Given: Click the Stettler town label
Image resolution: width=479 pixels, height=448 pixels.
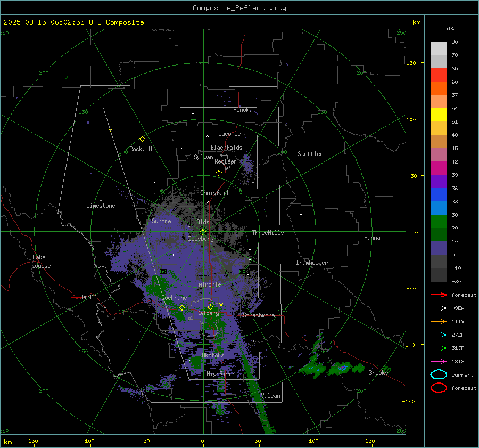Looking at the screenshot, I should pos(310,154).
